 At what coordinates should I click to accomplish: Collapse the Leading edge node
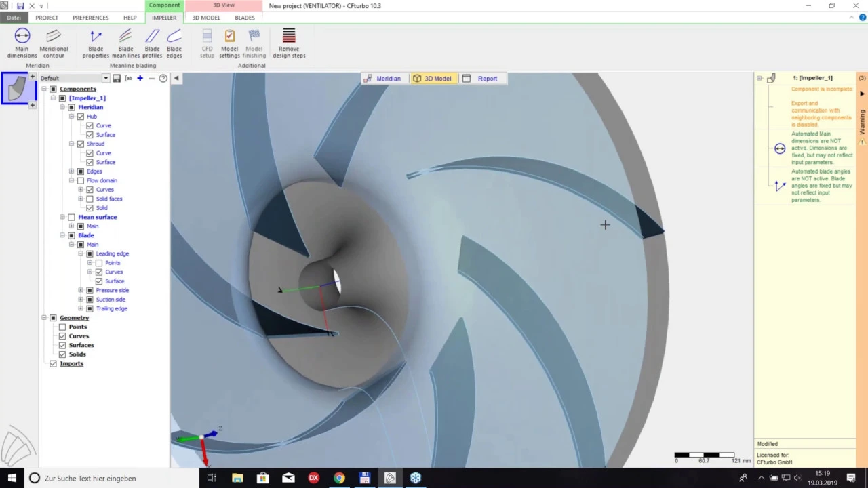[81, 253]
